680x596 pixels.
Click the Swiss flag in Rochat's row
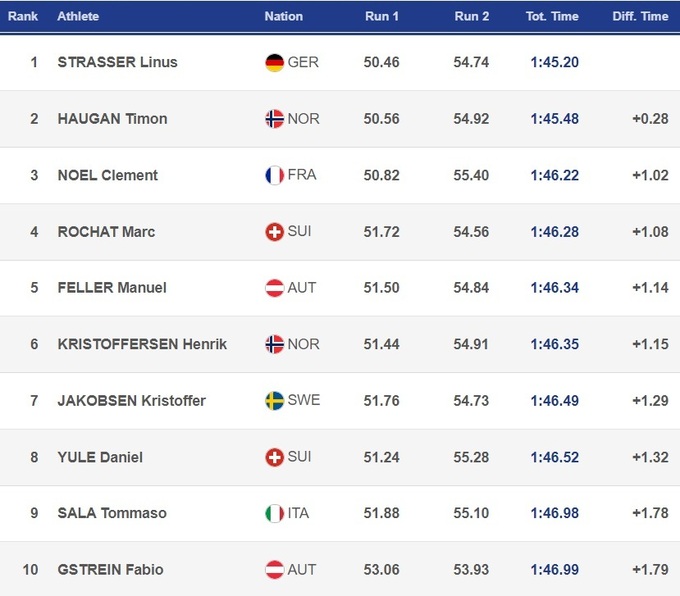point(274,231)
